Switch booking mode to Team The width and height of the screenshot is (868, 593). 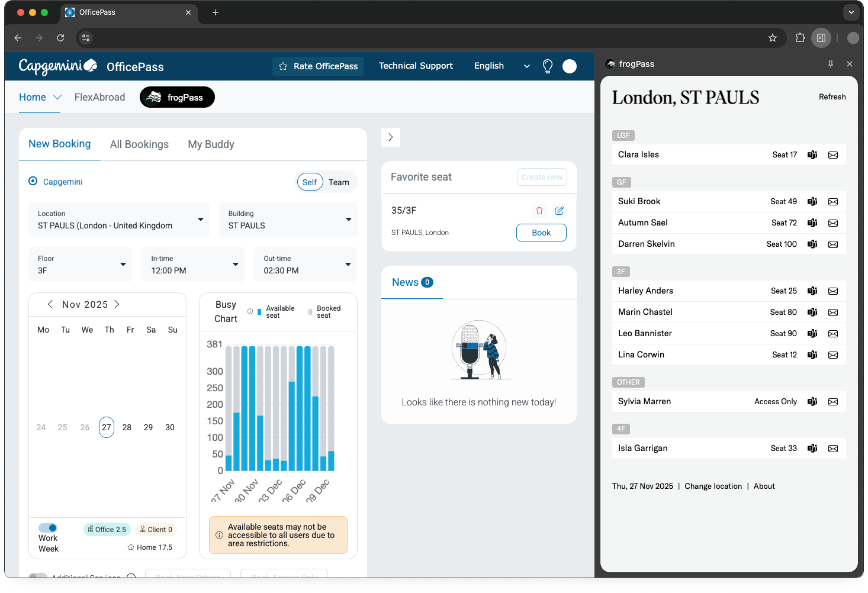point(339,182)
